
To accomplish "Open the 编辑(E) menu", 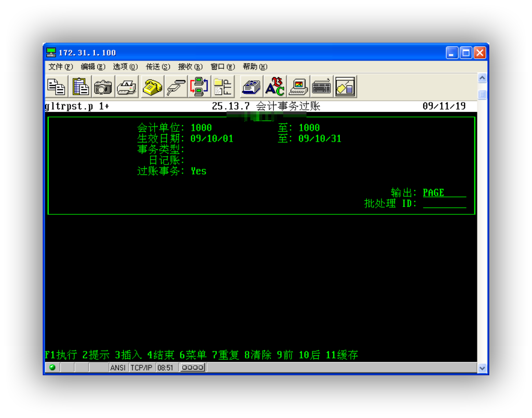I will click(x=93, y=67).
